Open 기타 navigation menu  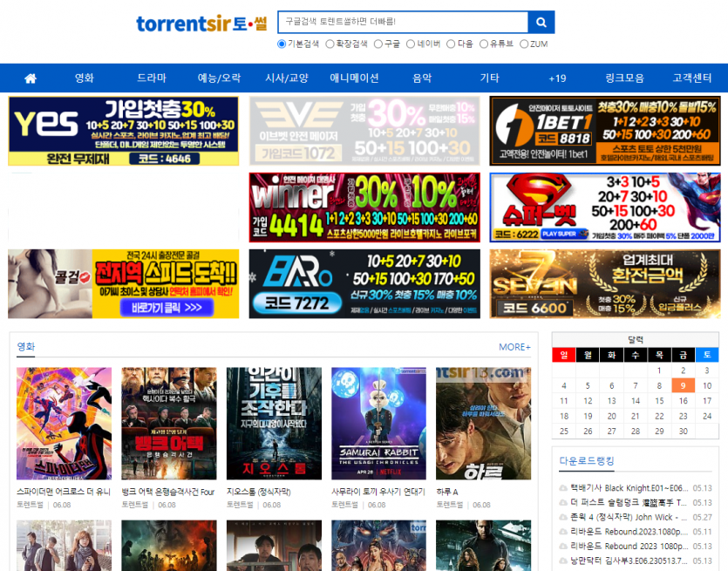coord(489,78)
